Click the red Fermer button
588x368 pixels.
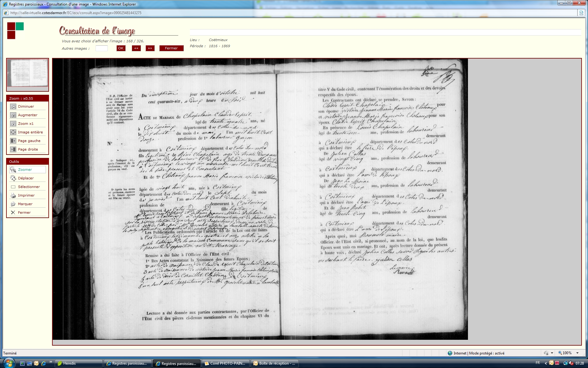(x=171, y=48)
